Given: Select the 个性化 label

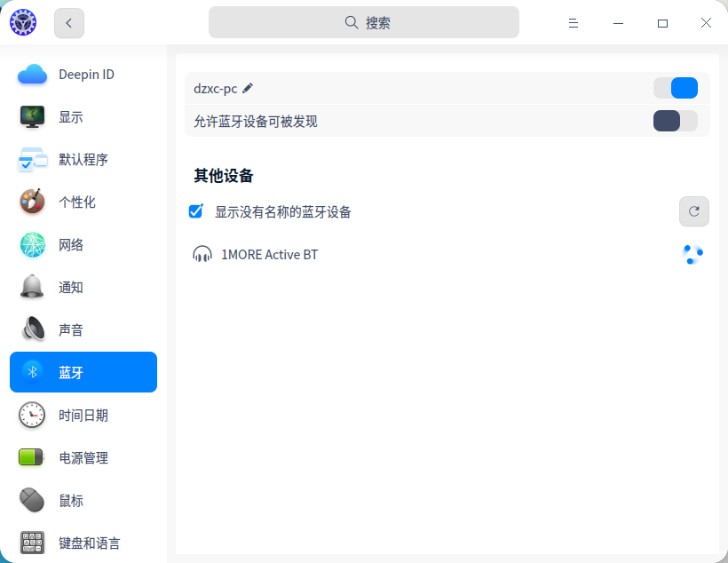Looking at the screenshot, I should (77, 202).
